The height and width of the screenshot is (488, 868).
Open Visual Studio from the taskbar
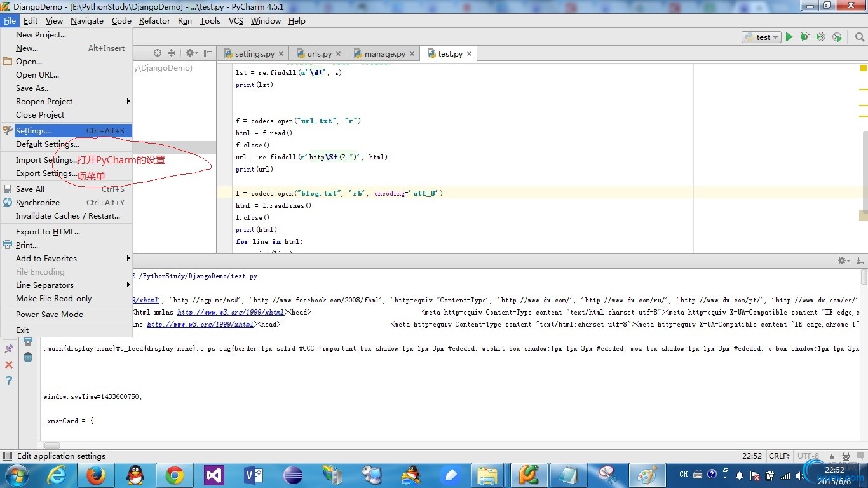tap(214, 475)
